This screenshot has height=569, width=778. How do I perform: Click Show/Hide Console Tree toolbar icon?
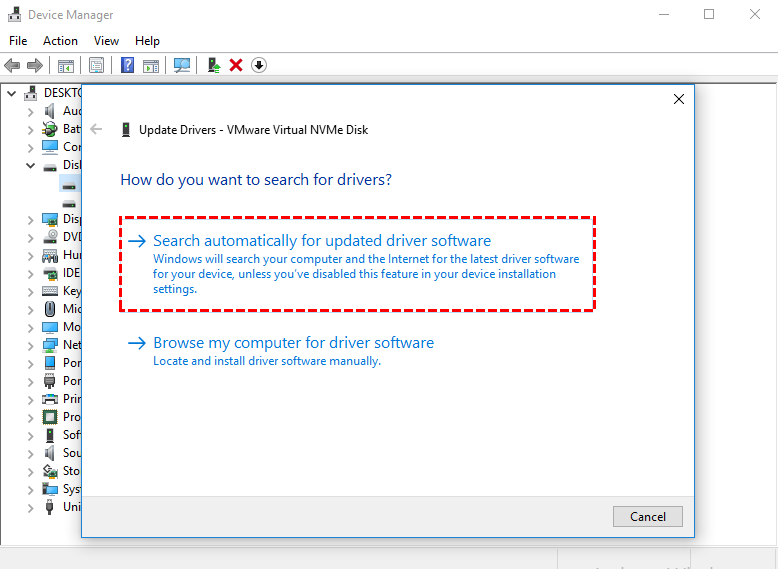point(65,66)
